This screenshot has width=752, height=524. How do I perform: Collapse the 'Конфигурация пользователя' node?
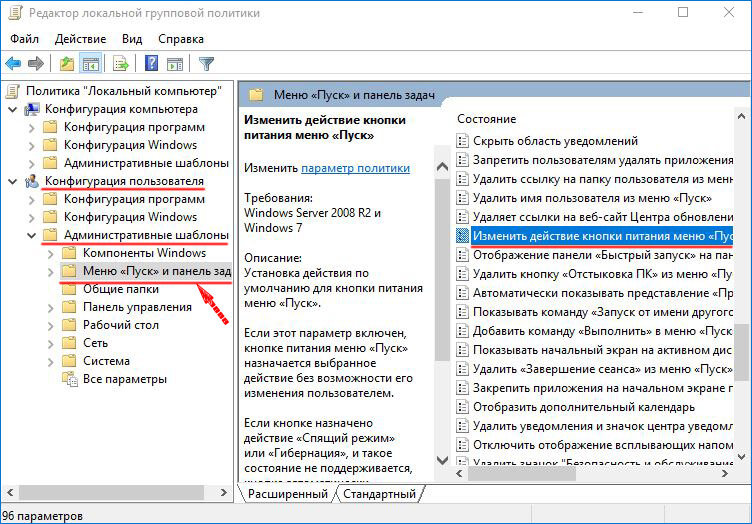coord(13,181)
